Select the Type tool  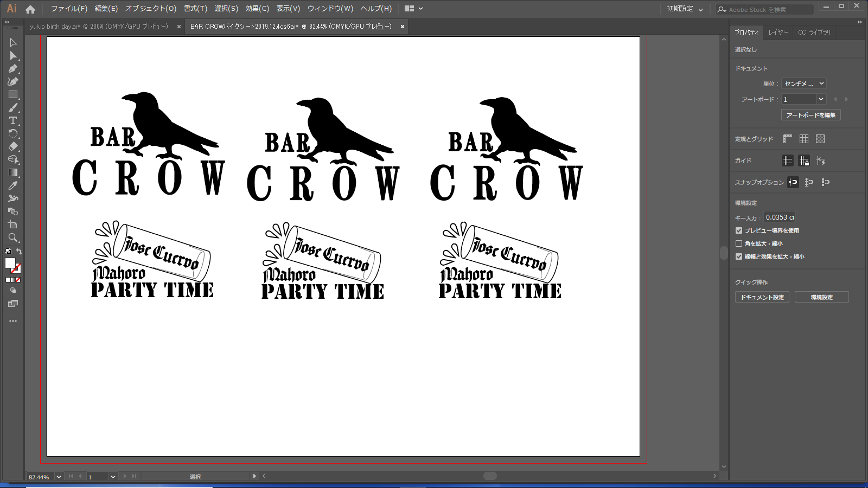(x=13, y=121)
